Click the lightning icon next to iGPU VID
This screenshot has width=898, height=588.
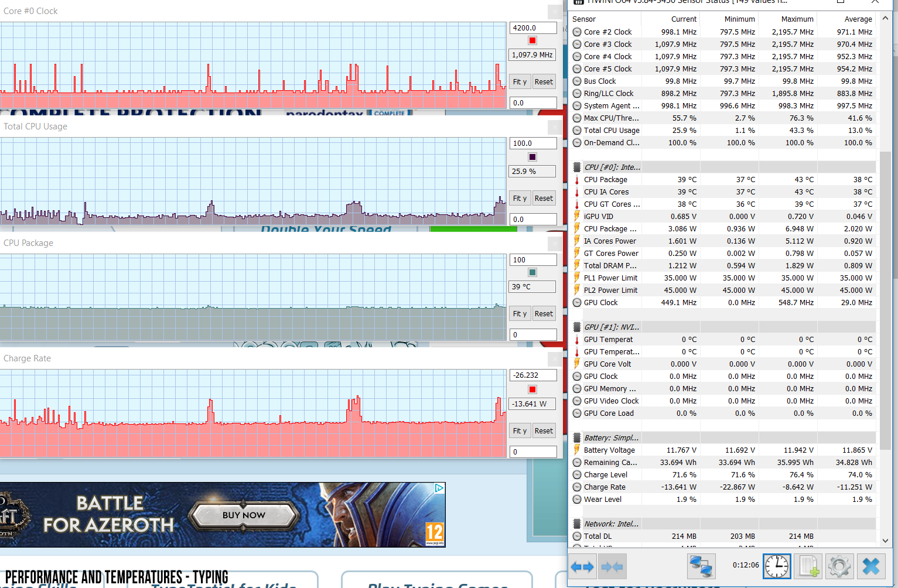[x=577, y=216]
